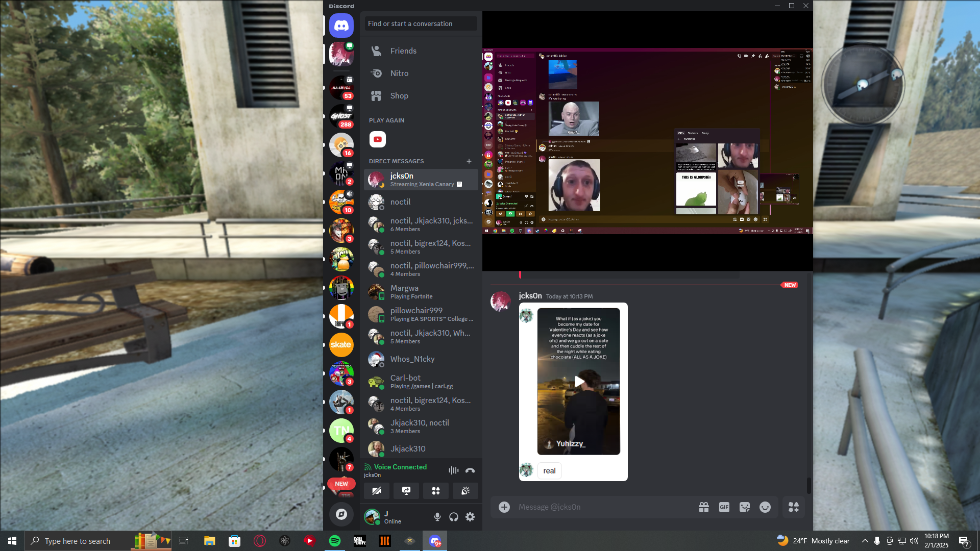This screenshot has width=980, height=551.
Task: Open the Explore Discoverable Servers compass
Action: click(341, 514)
